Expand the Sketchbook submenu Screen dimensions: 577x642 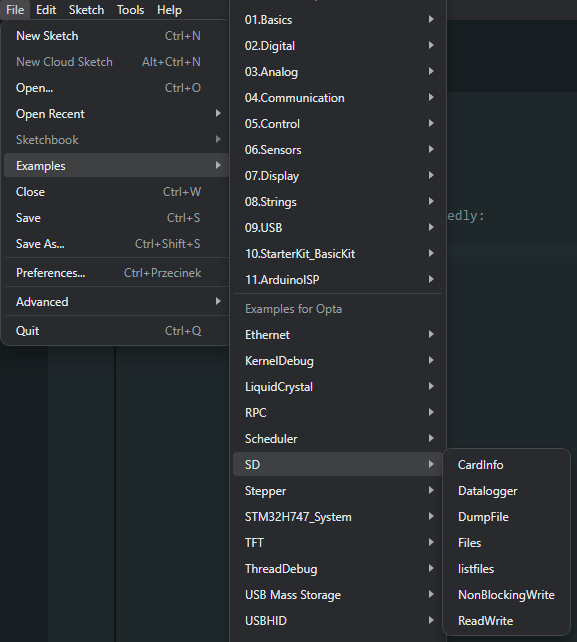point(116,140)
